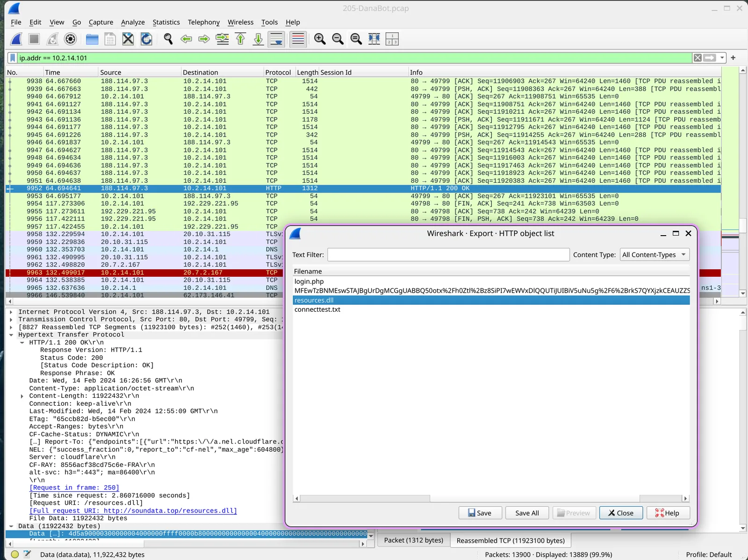Click the HTTP object list horizontal scrollbar
This screenshot has width=748, height=560.
[491, 499]
